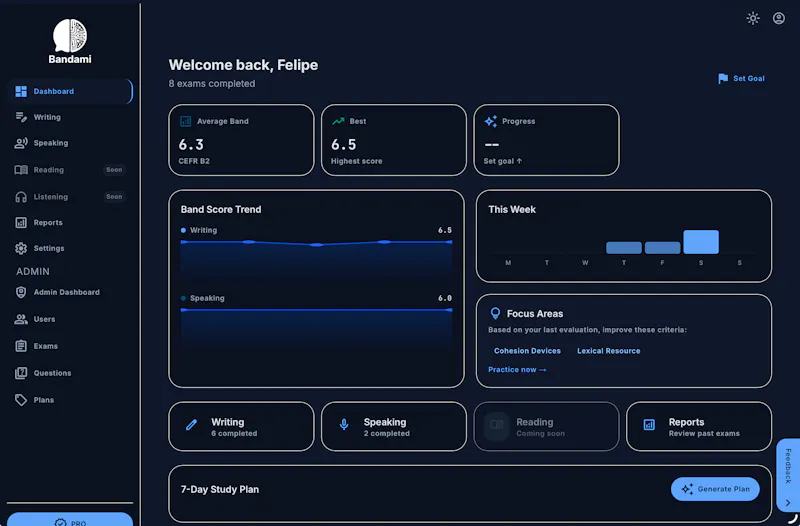Viewport: 800px width, 526px height.
Task: Click the Generate Plan button
Action: point(715,489)
